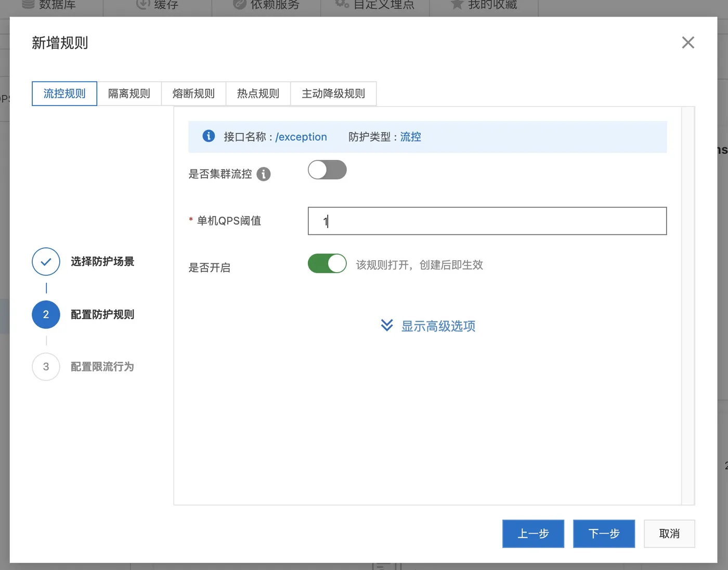Click the step 3 circle 配置限流行为
This screenshot has height=570, width=728.
(46, 367)
